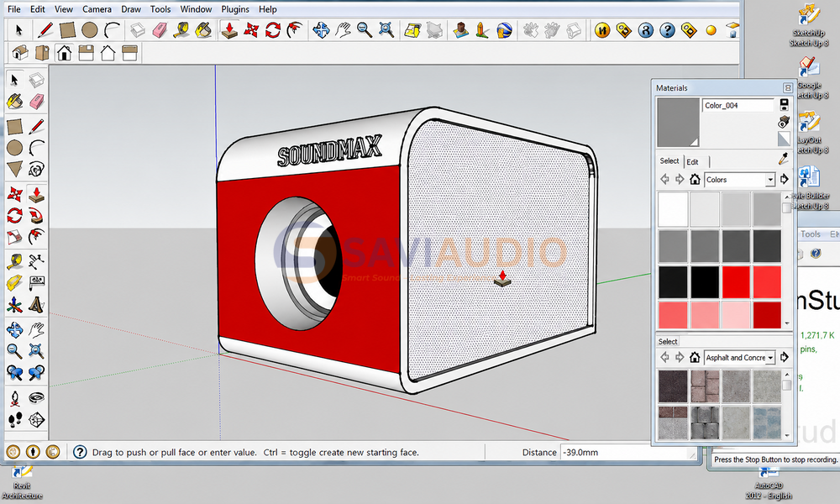Open Revit Architecture desktop shortcut

click(x=22, y=483)
